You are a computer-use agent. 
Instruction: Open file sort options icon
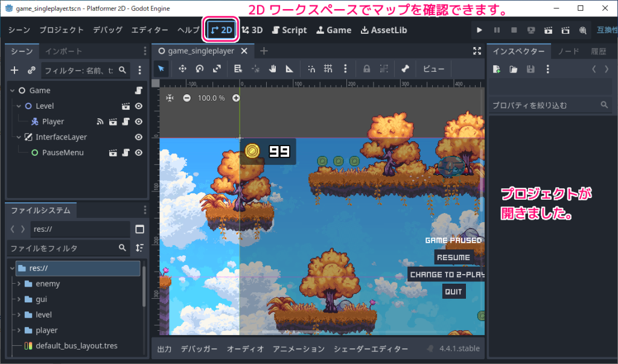[139, 247]
